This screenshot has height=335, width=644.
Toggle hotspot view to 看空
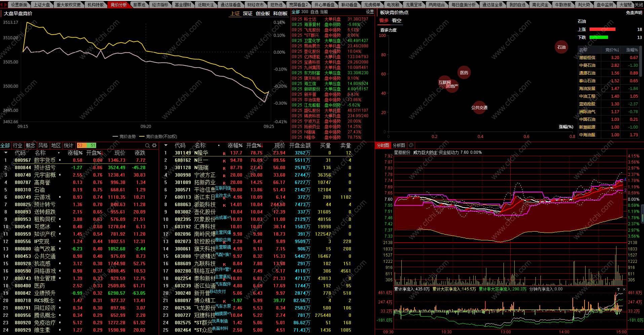click(397, 20)
